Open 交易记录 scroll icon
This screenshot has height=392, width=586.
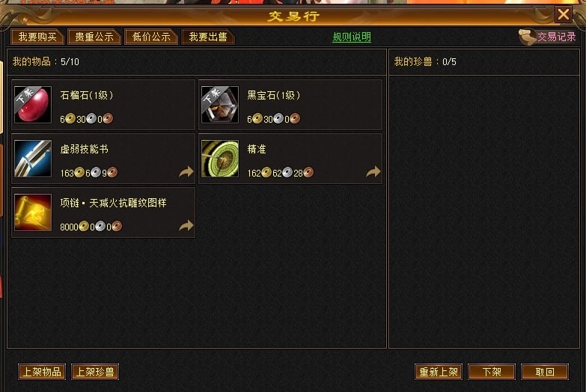click(x=528, y=37)
